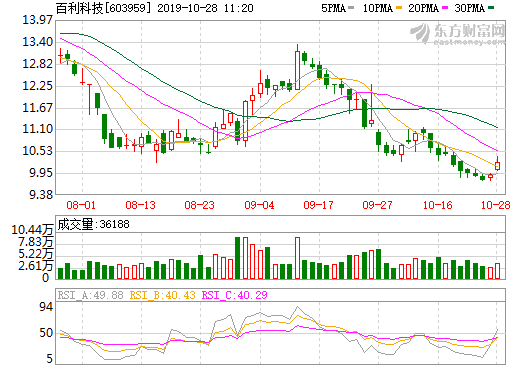Viewport: 520px width, 365px height.
Task: Click the last red volume bar at right edge
Action: (497, 271)
